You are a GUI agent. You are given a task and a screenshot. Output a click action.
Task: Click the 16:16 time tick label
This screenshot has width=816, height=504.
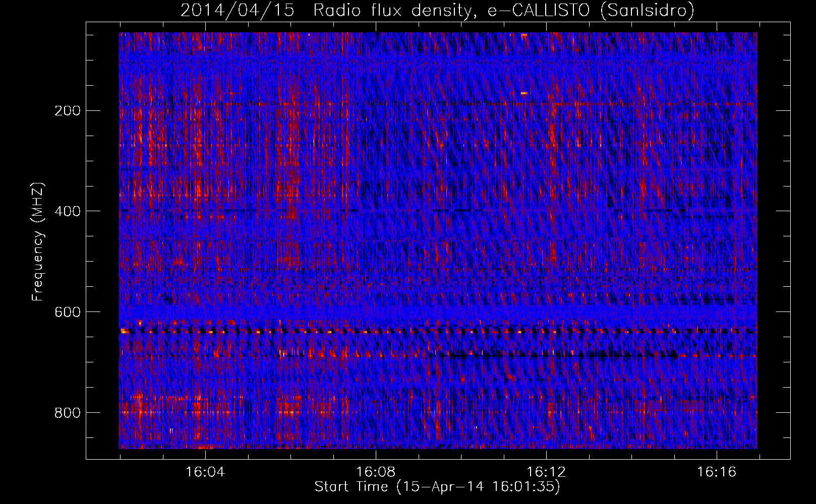tap(717, 472)
